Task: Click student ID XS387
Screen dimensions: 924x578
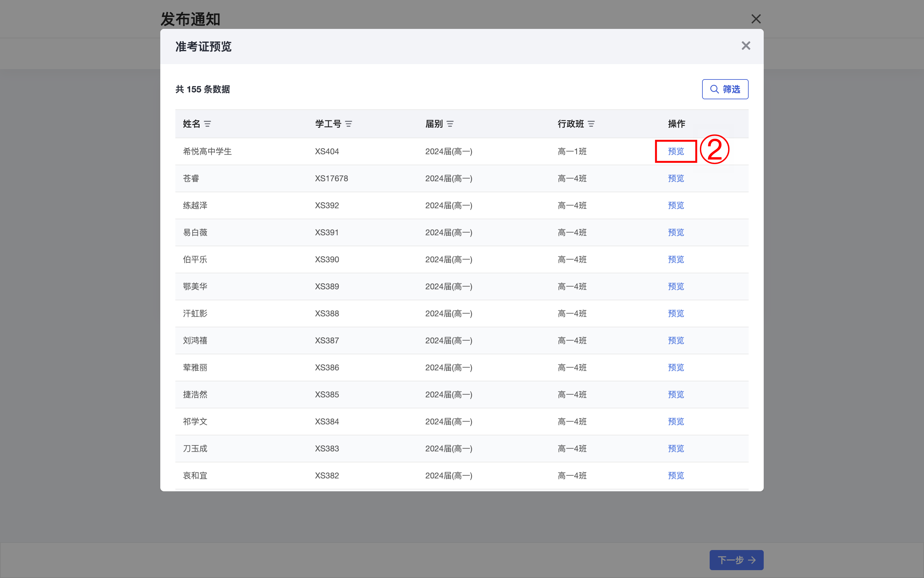Action: (327, 341)
